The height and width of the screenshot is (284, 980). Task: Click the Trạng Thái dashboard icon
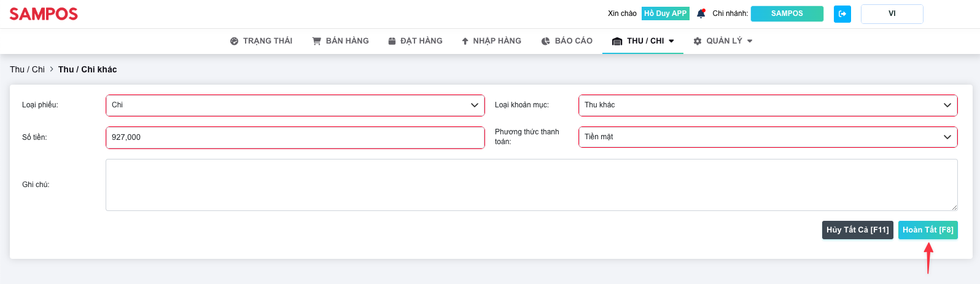(x=234, y=41)
